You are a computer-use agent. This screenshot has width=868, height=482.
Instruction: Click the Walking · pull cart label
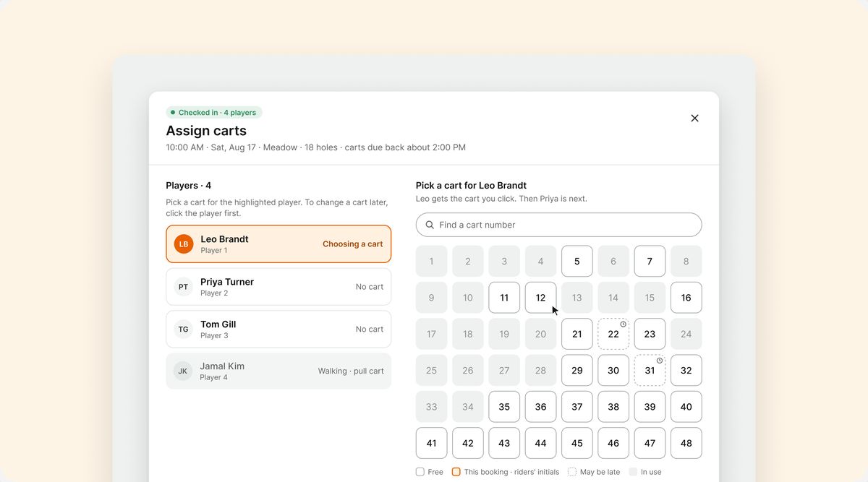coord(351,371)
